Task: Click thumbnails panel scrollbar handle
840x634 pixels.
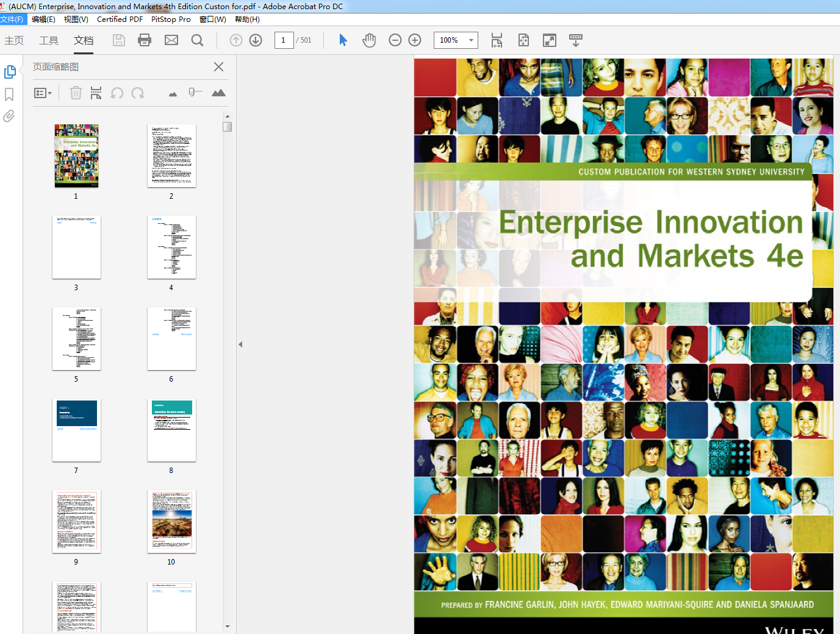Action: [x=227, y=127]
